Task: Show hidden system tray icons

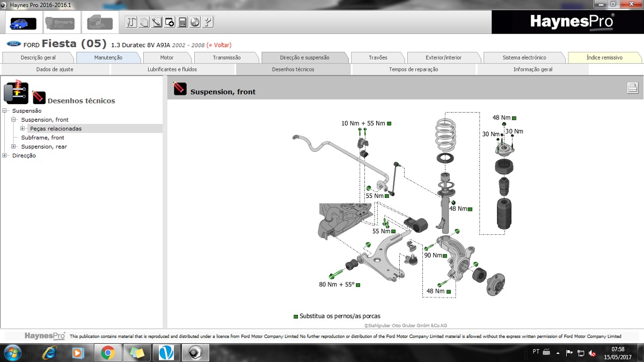Action: tap(559, 353)
